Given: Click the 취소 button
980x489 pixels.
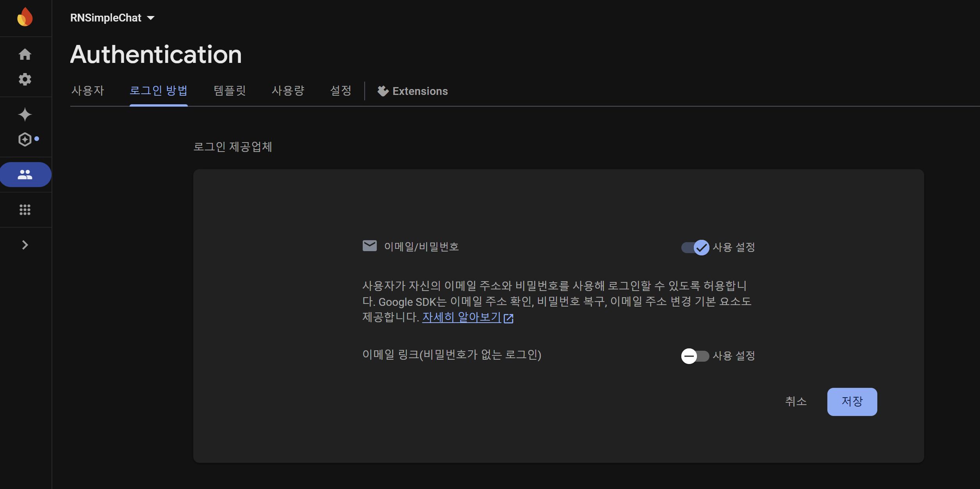Looking at the screenshot, I should point(796,402).
